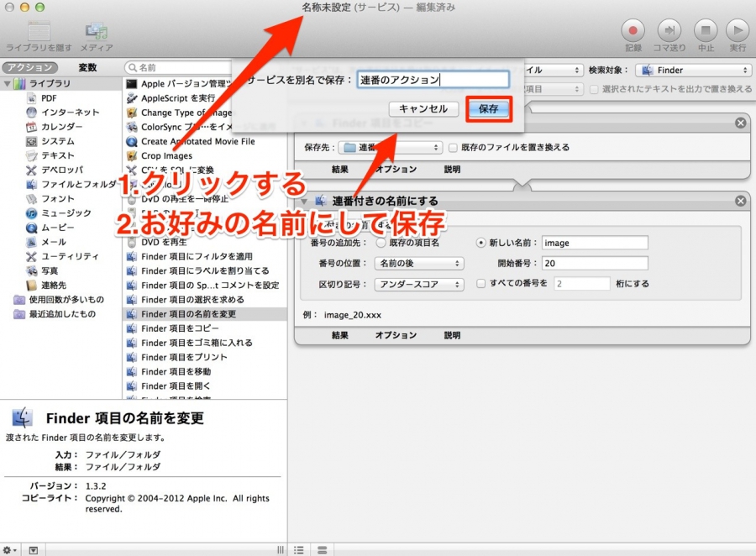Image resolution: width=756 pixels, height=556 pixels.
Task: Click the Hide Library (ライブラリを隠す) icon
Action: pyautogui.click(x=39, y=32)
